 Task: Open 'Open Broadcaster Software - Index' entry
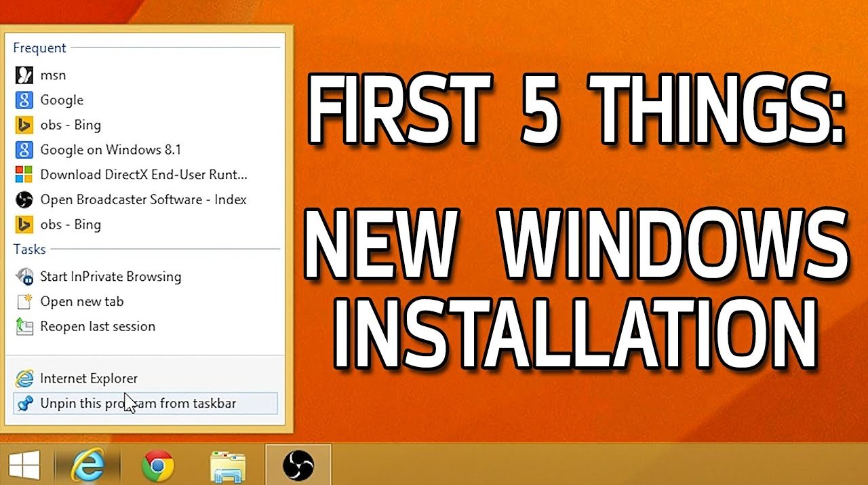point(142,199)
